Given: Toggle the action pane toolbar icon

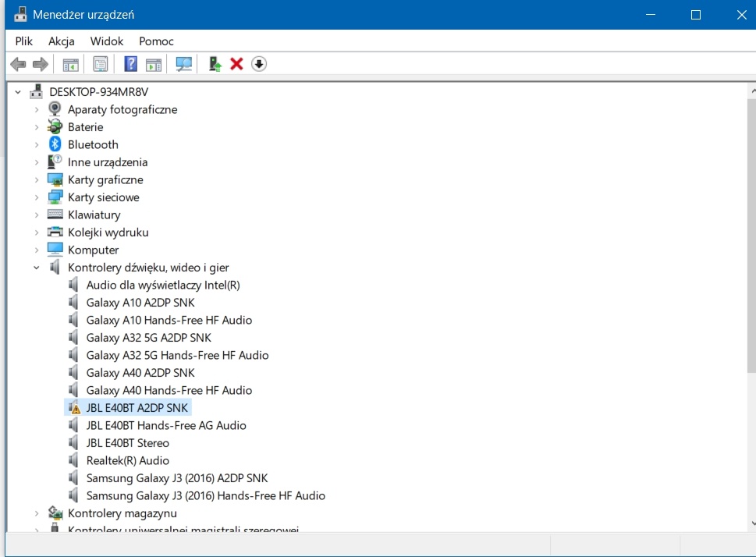Looking at the screenshot, I should (x=154, y=64).
